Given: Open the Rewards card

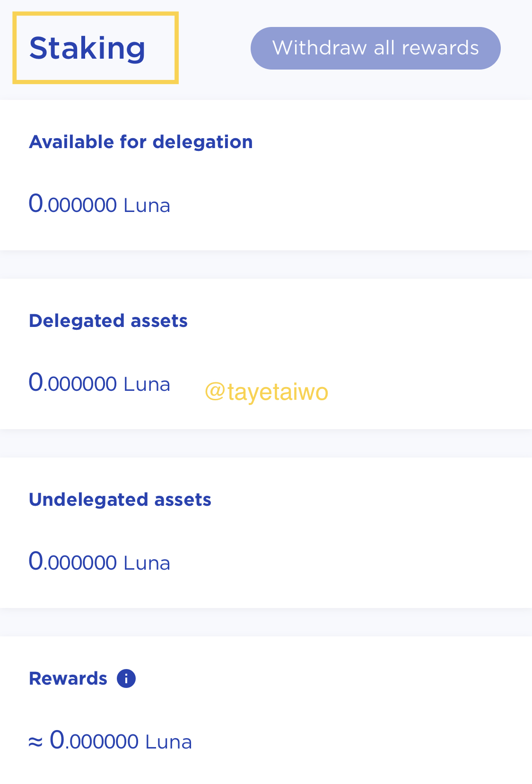Looking at the screenshot, I should [266, 710].
